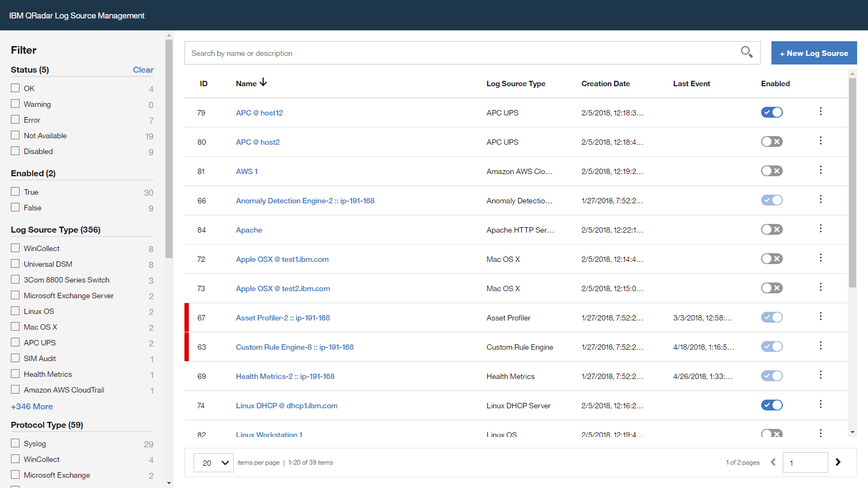Sort by Last Event column
The height and width of the screenshot is (488, 868).
tap(692, 84)
